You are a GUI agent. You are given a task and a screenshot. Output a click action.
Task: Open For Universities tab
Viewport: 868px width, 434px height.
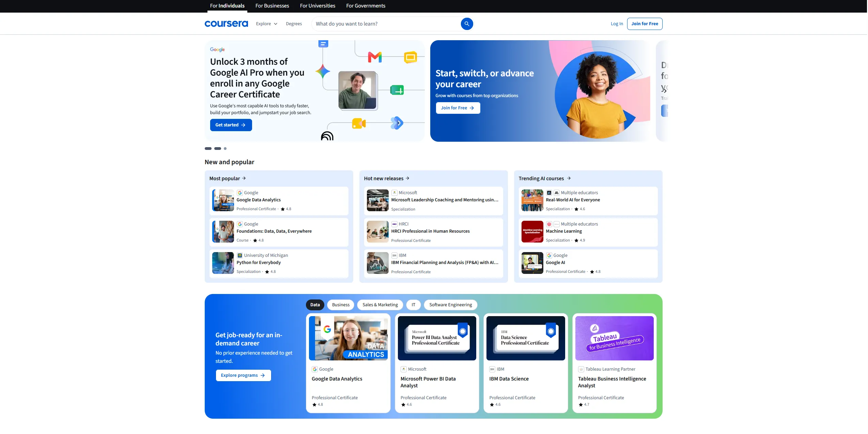click(317, 6)
